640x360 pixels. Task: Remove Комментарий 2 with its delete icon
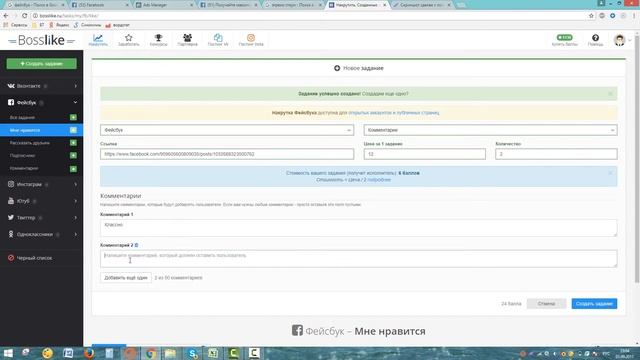tap(136, 245)
